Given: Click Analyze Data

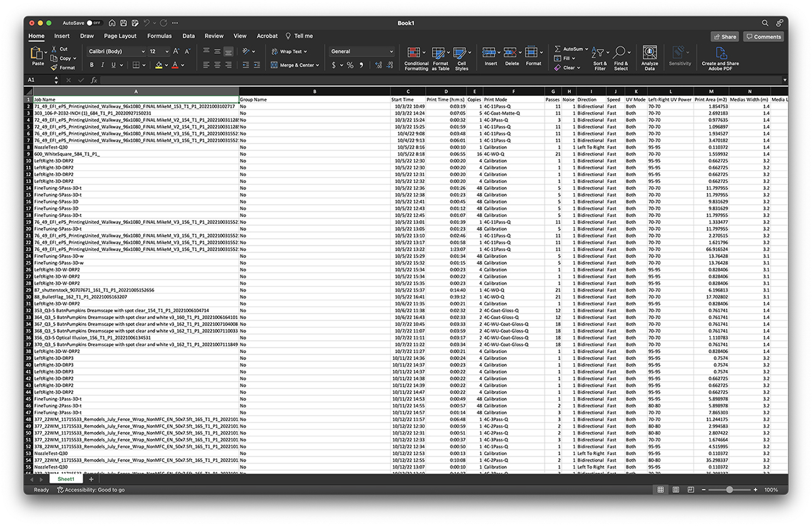Looking at the screenshot, I should 650,56.
